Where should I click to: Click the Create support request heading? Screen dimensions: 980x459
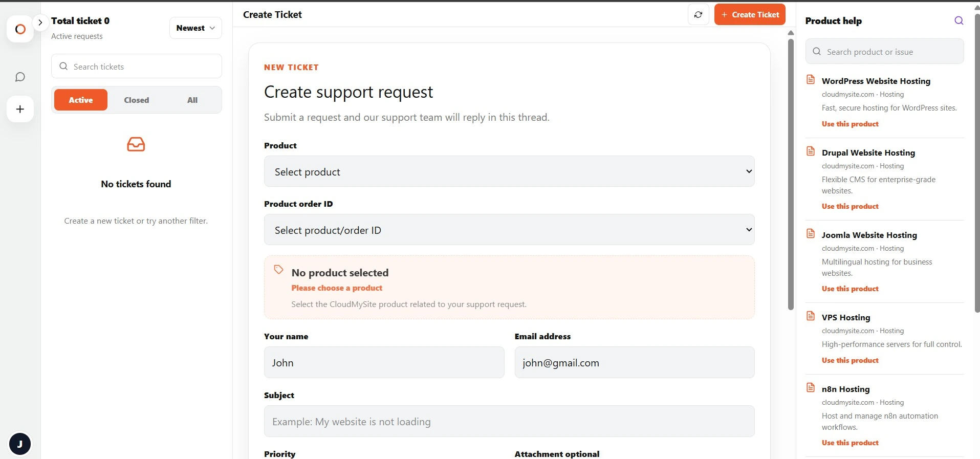pyautogui.click(x=349, y=92)
